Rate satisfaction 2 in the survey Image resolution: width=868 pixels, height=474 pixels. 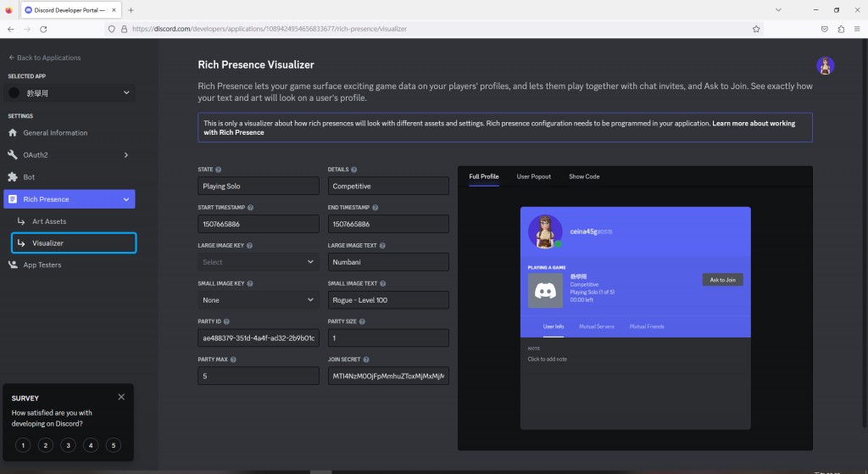click(46, 445)
